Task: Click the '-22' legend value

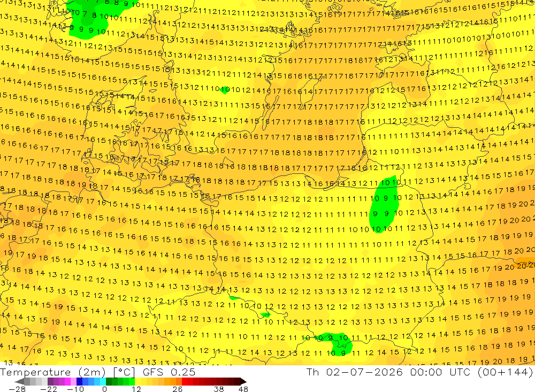Action: pyautogui.click(x=49, y=389)
